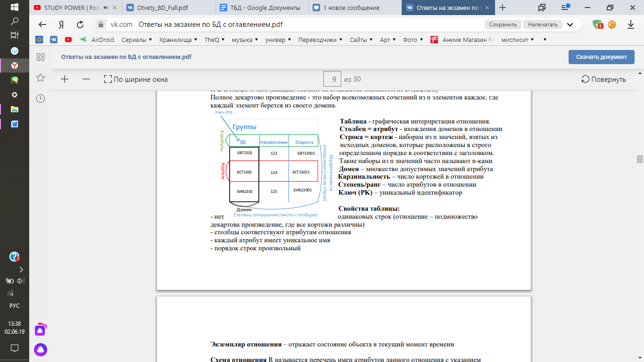This screenshot has height=362, width=644.
Task: Expand the мисписит bookmarks folder
Action: (518, 40)
